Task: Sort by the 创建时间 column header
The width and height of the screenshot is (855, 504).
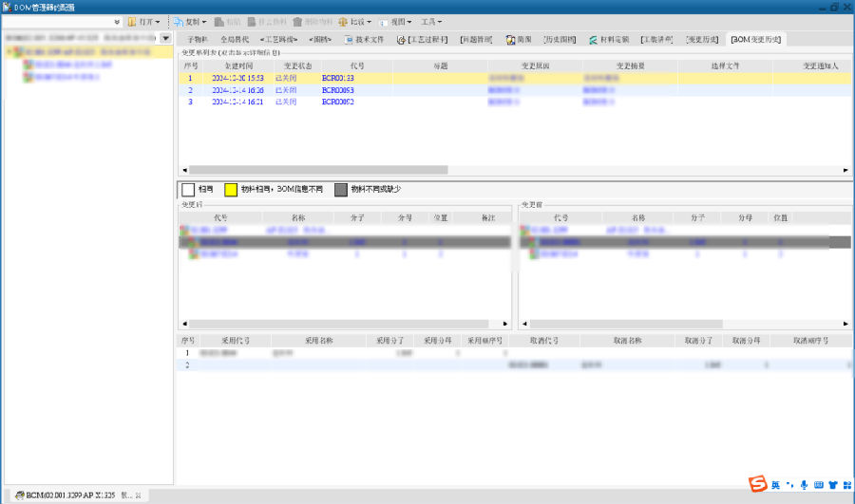Action: coord(238,65)
